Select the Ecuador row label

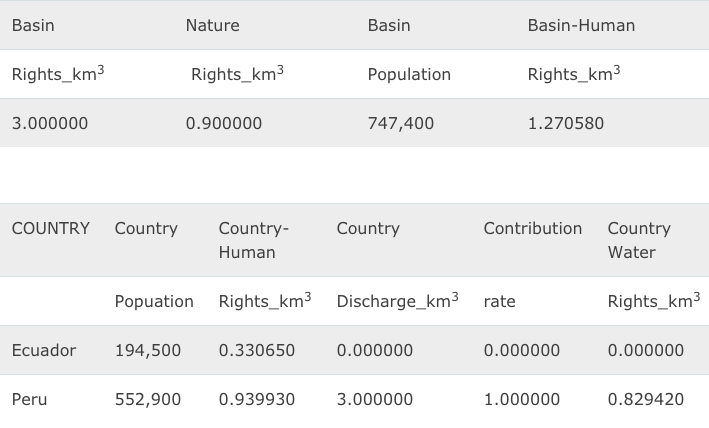coord(44,350)
